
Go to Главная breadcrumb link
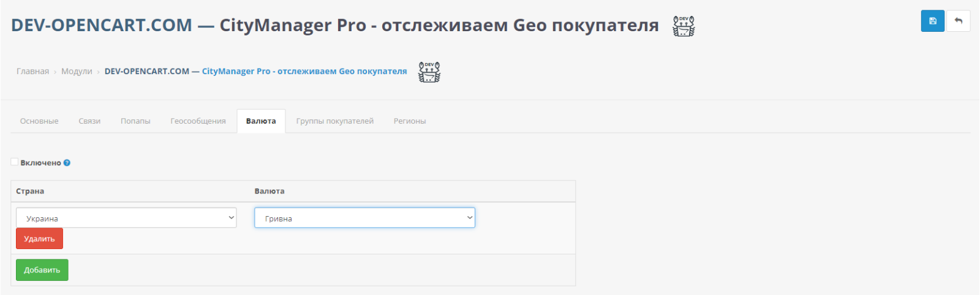32,72
